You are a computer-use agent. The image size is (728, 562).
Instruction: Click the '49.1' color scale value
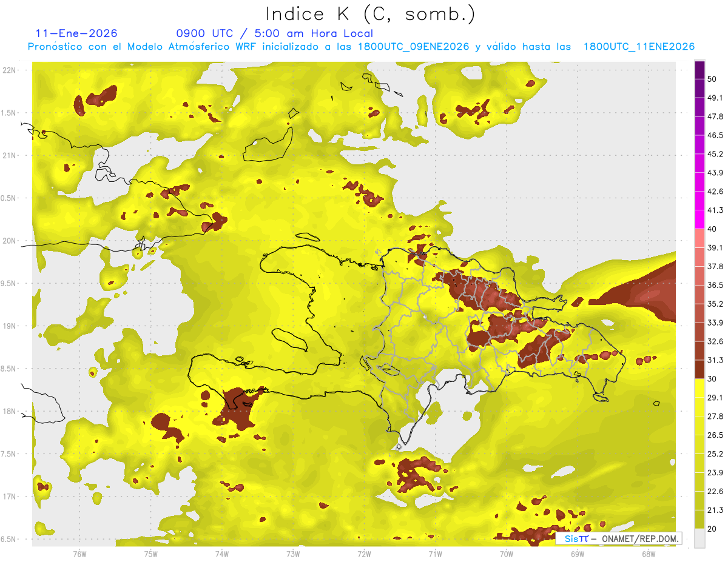[716, 98]
